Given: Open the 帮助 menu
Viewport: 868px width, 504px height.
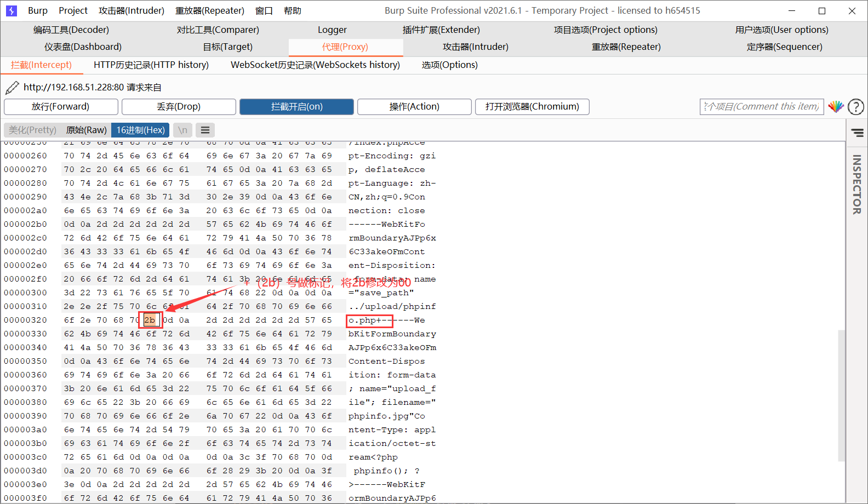Looking at the screenshot, I should click(x=293, y=10).
